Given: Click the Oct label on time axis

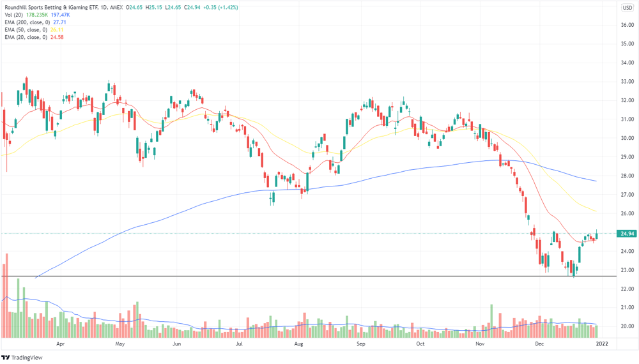Looking at the screenshot, I should pos(420,344).
